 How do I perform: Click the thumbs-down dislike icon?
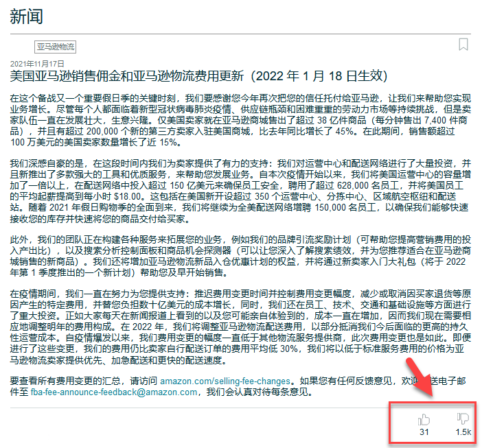[463, 418]
